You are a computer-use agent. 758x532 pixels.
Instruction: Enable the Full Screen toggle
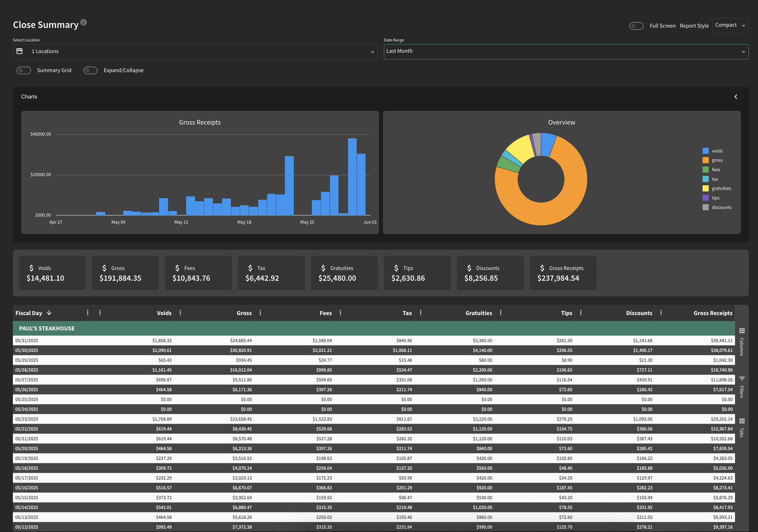[x=636, y=26]
